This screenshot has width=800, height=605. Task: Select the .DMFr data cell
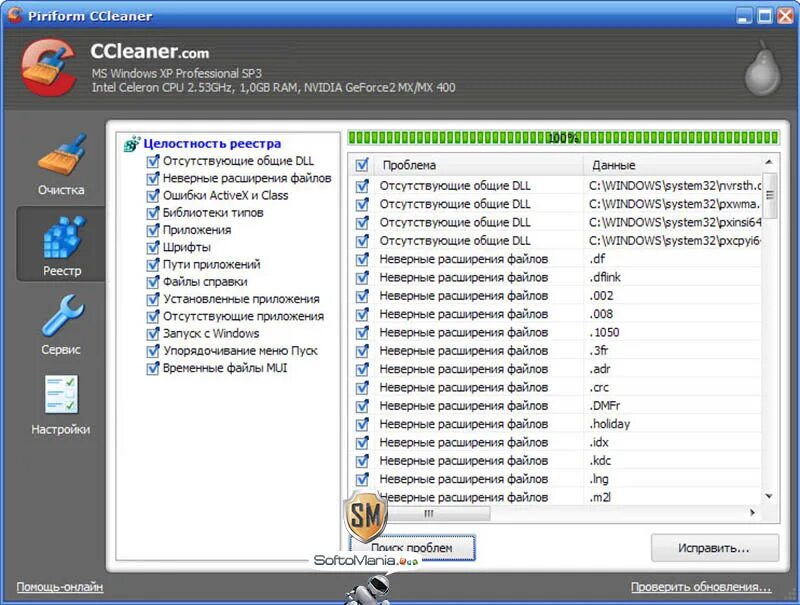(672, 406)
